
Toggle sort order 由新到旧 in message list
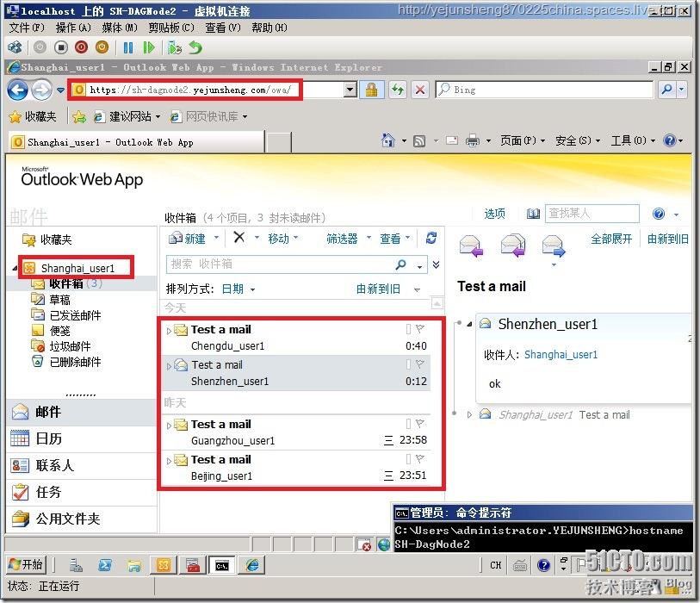coord(378,289)
